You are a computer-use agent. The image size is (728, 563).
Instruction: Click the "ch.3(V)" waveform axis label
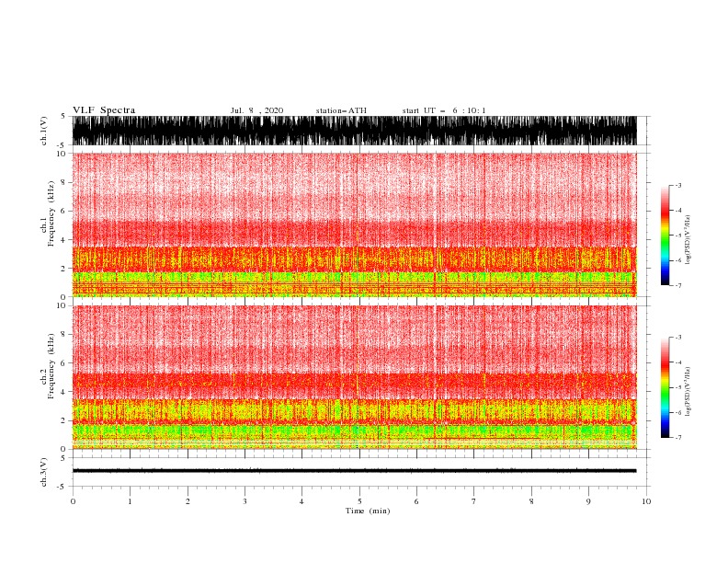[44, 472]
